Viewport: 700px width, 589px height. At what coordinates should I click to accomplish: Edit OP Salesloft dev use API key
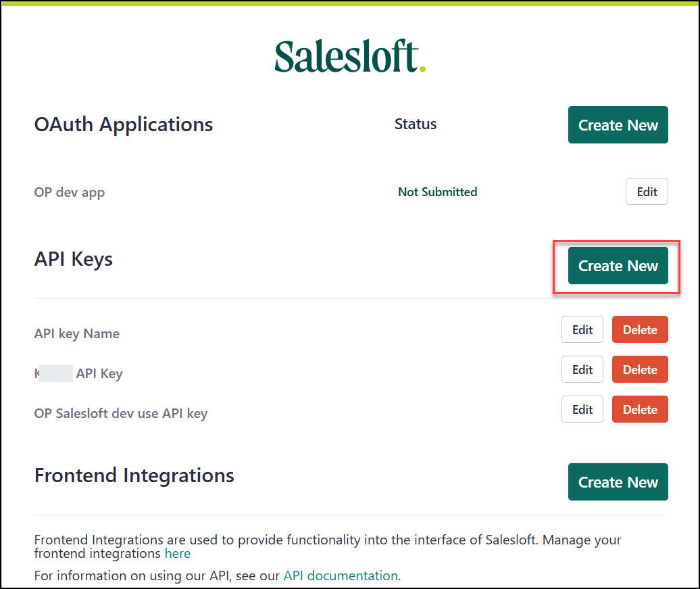click(582, 409)
